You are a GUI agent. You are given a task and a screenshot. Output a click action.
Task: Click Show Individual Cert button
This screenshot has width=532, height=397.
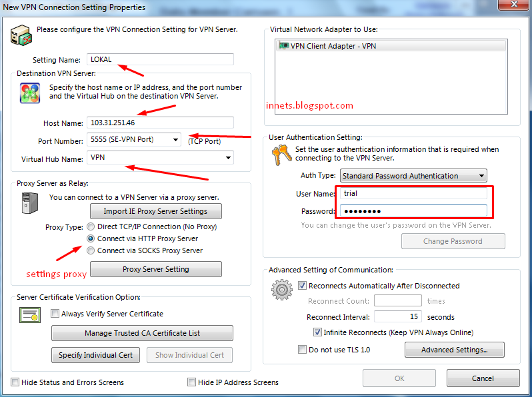pos(189,355)
